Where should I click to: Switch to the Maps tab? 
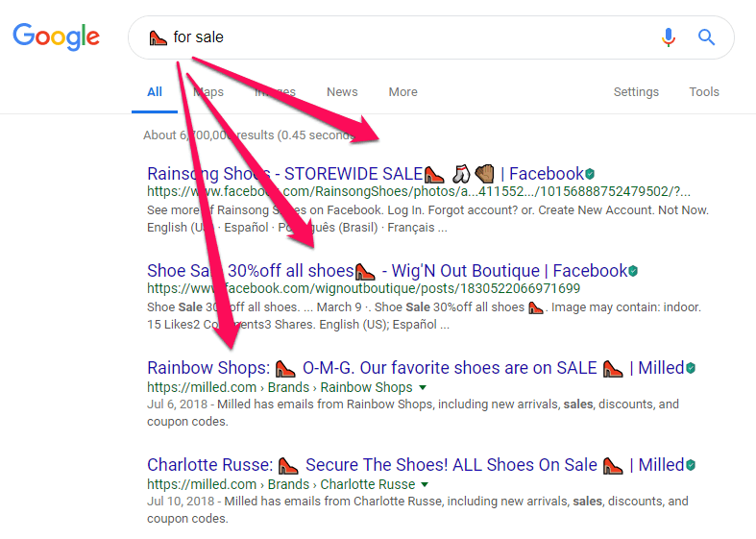tap(208, 92)
